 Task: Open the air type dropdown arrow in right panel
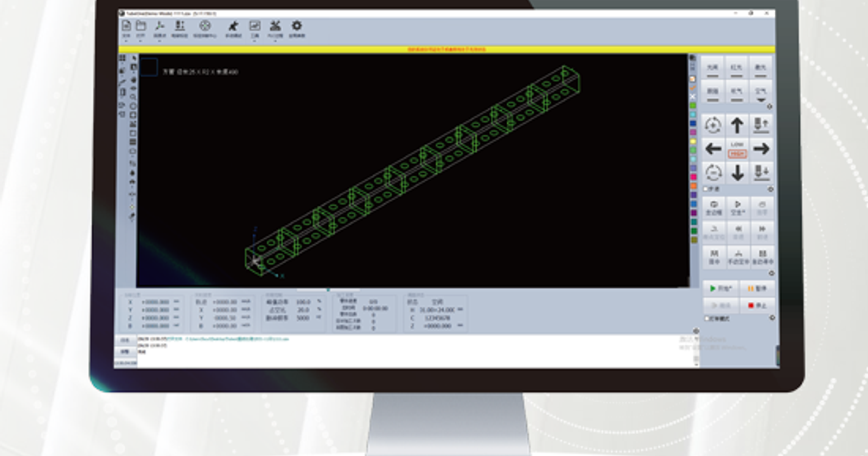click(x=761, y=100)
